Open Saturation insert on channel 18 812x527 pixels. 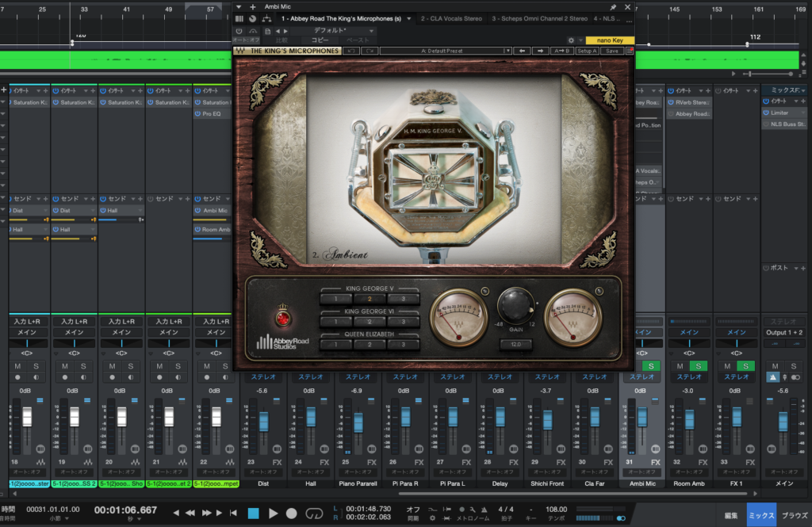click(29, 102)
